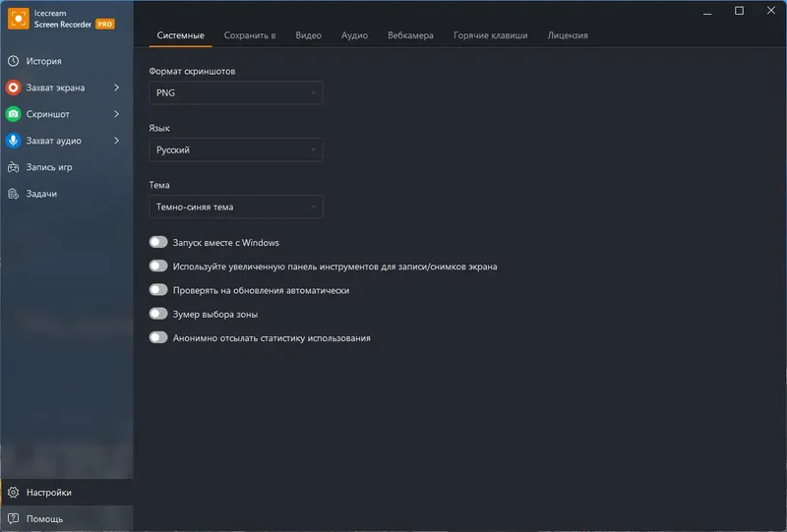Open the theme dropdown with dark-blue theme

[x=236, y=207]
